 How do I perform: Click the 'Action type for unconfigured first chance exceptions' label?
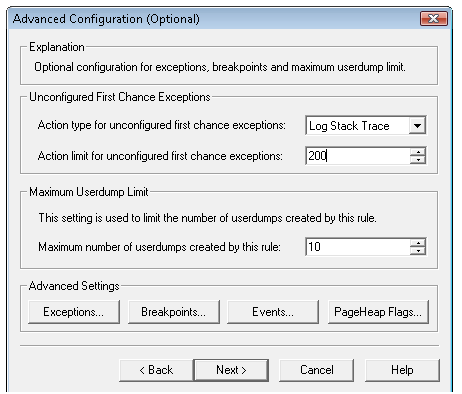162,125
